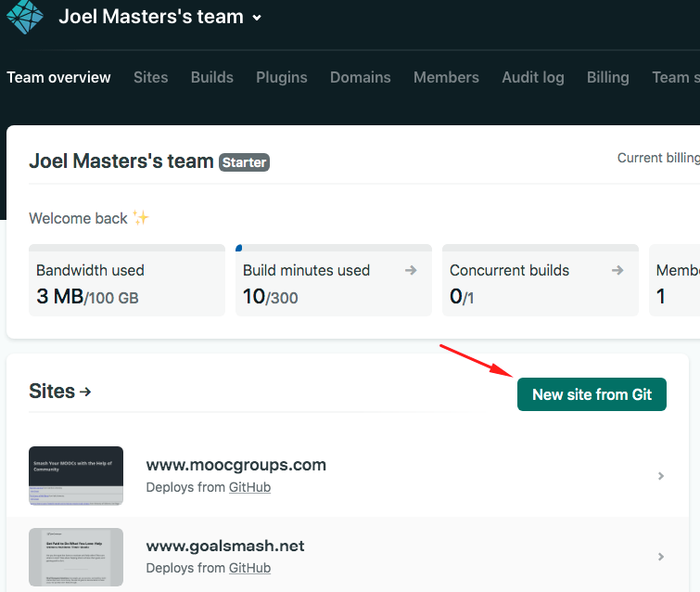Image resolution: width=700 pixels, height=592 pixels.
Task: Open the Audit log tab
Action: (x=533, y=77)
